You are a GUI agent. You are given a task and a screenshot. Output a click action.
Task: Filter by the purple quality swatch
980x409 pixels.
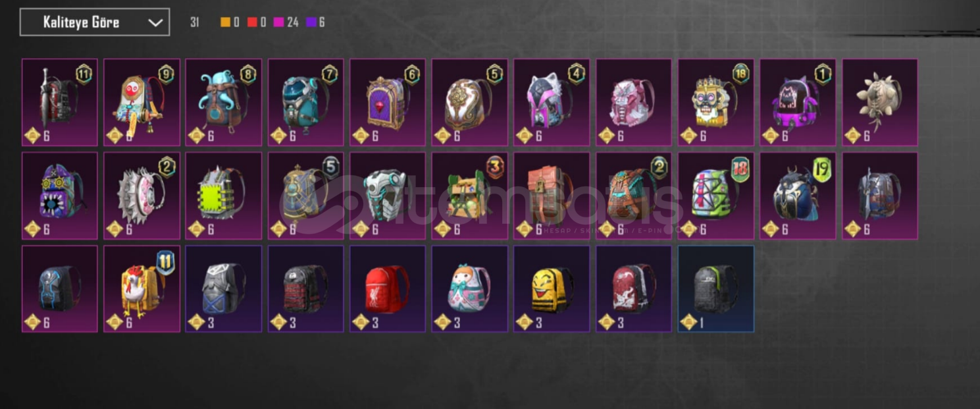point(311,22)
